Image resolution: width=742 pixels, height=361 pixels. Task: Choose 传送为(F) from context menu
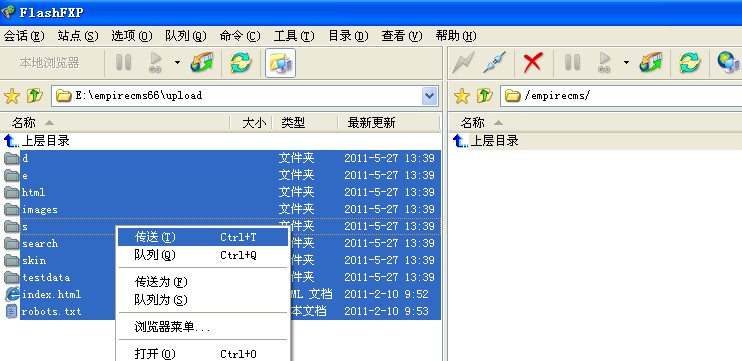point(203,282)
